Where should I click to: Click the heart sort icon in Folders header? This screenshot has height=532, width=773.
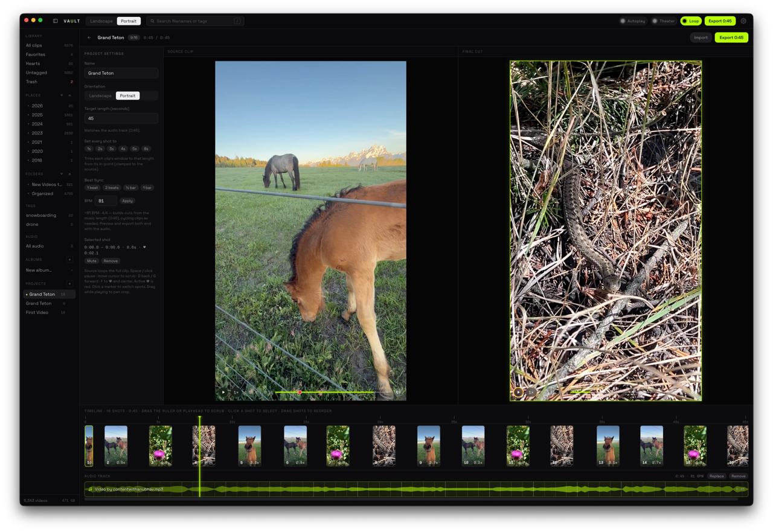tap(62, 174)
